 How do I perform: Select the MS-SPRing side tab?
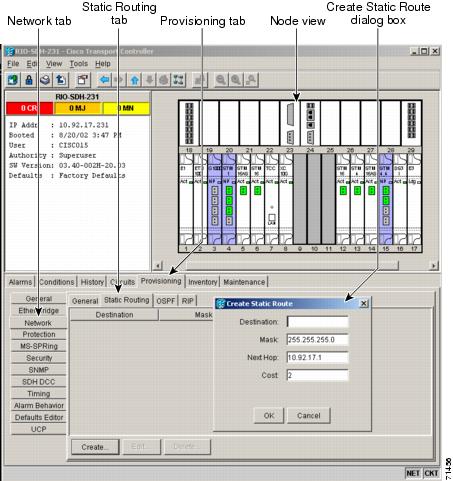(x=39, y=346)
